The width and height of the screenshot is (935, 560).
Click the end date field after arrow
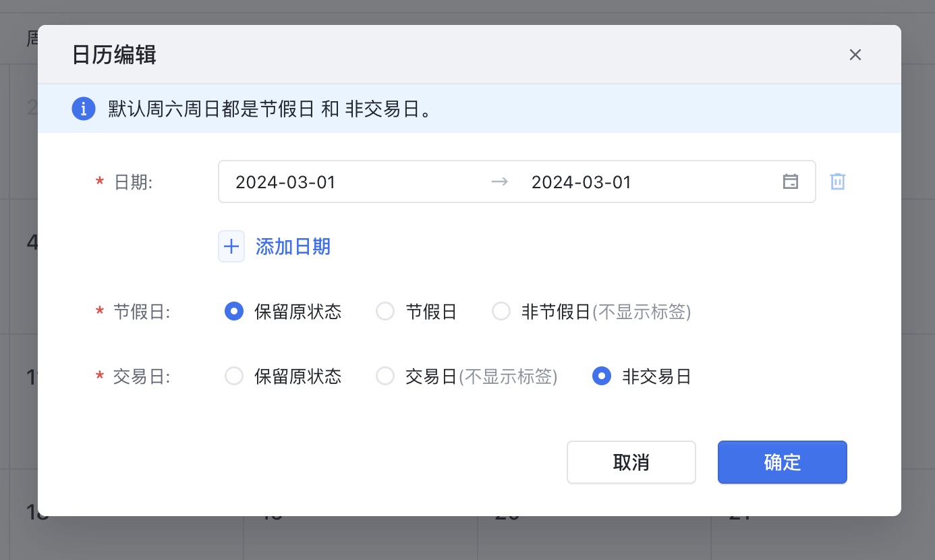(582, 182)
